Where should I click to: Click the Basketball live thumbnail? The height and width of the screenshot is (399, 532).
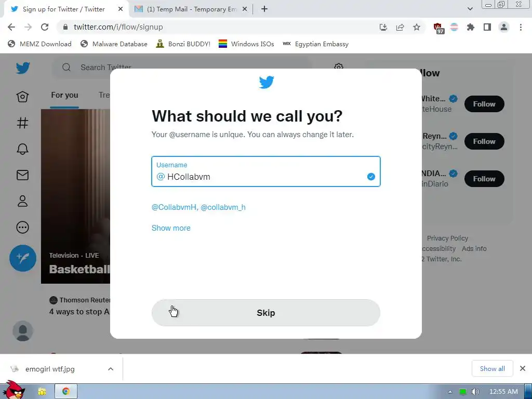tap(76, 196)
